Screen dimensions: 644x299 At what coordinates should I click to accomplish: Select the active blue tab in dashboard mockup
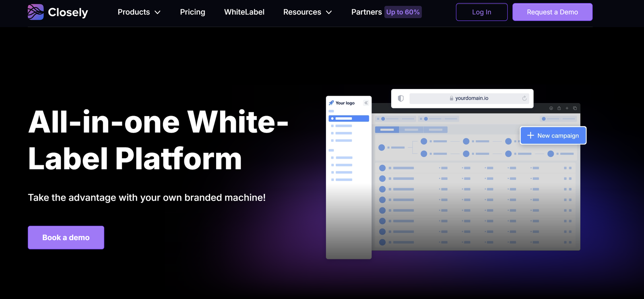point(387,130)
